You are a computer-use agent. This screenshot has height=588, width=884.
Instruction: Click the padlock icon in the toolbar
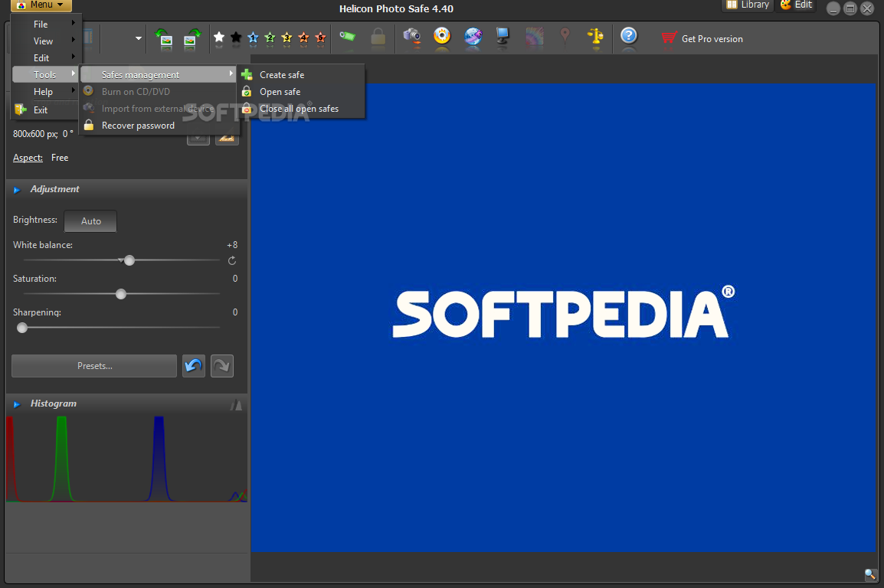point(378,38)
